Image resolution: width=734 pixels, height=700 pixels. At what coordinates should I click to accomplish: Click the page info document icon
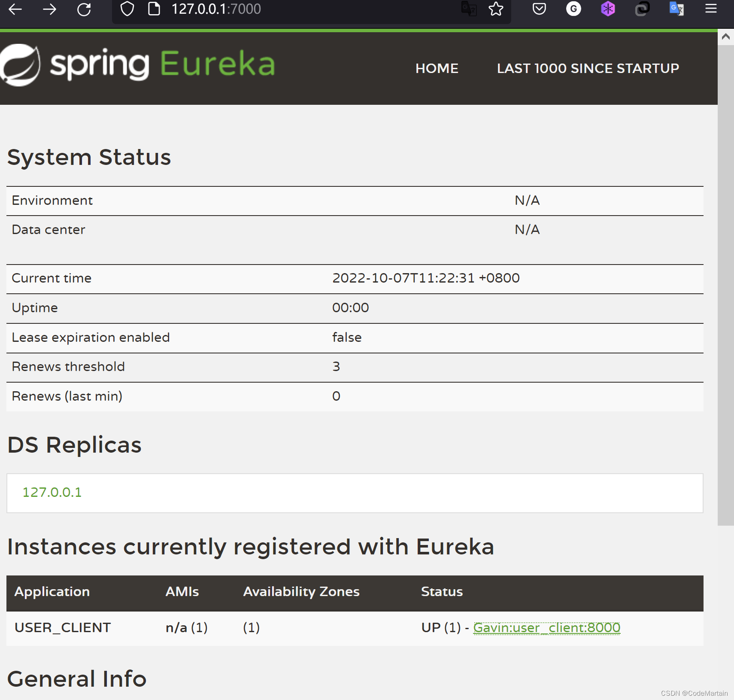(154, 9)
